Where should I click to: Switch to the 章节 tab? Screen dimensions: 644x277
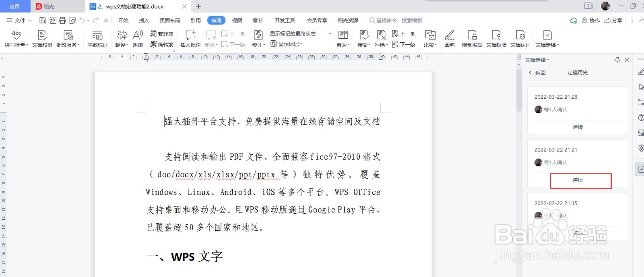tap(258, 20)
